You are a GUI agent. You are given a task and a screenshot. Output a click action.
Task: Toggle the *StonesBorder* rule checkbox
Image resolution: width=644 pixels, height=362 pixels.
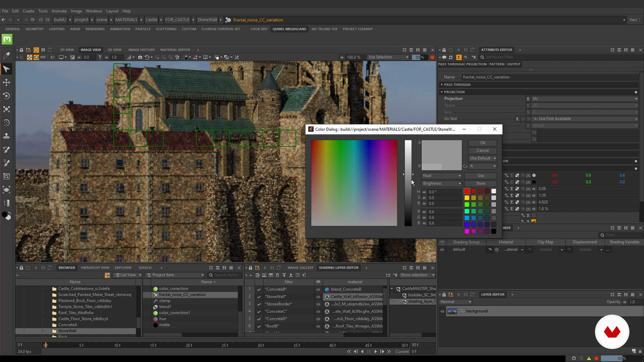pos(259,304)
